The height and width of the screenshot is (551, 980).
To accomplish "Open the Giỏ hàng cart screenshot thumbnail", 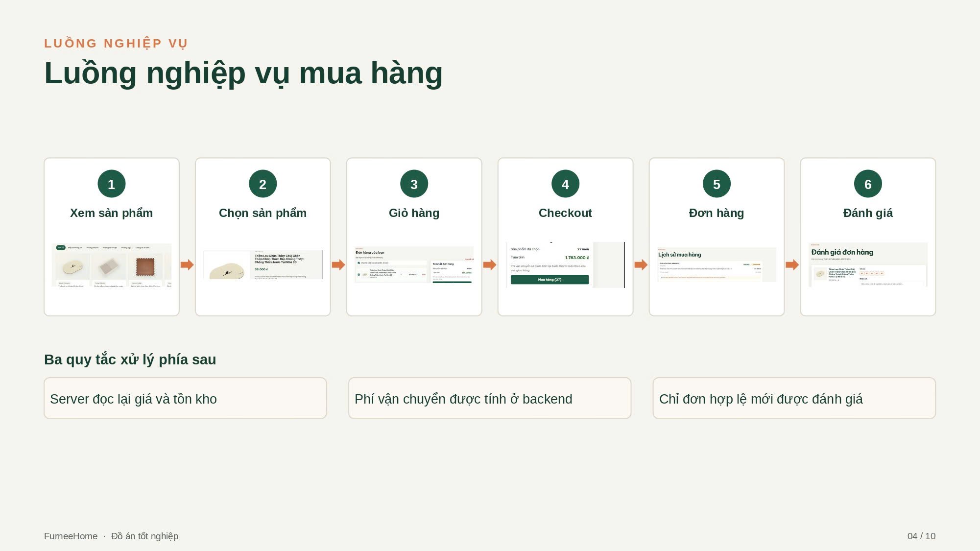I will [414, 265].
